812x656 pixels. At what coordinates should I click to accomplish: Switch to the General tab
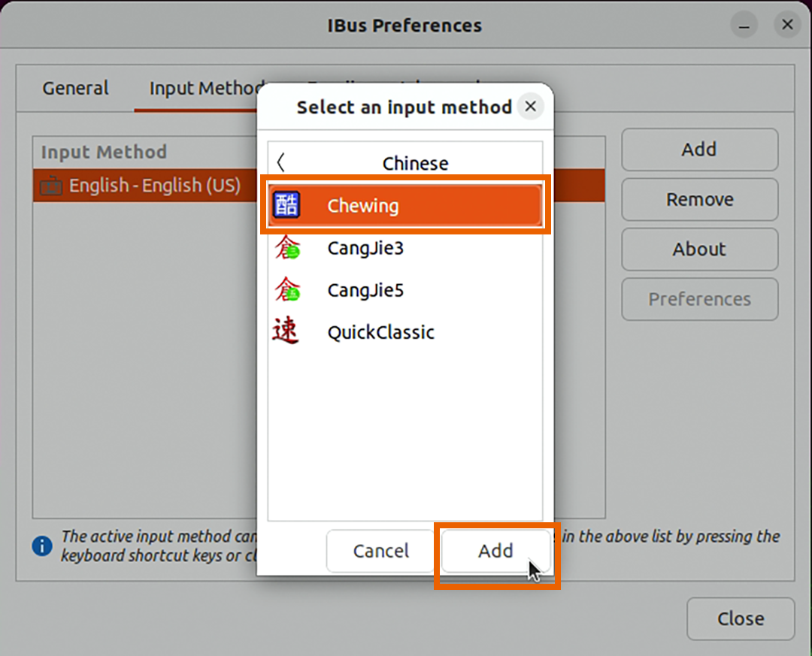click(75, 89)
